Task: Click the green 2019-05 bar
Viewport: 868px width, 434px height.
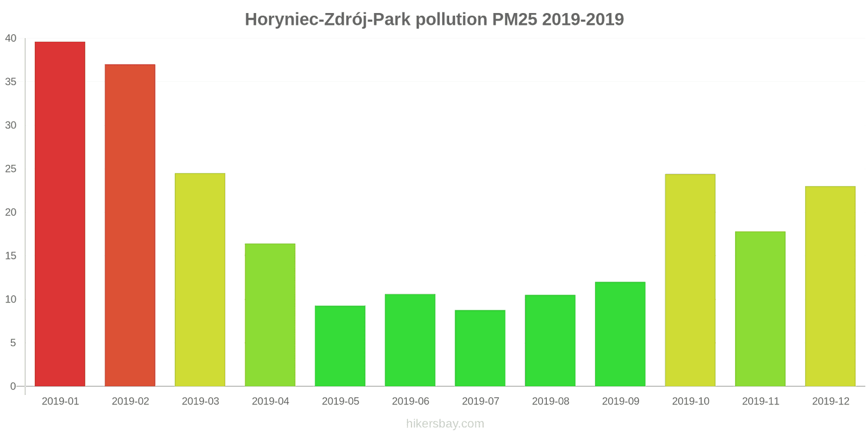Action: pos(340,346)
